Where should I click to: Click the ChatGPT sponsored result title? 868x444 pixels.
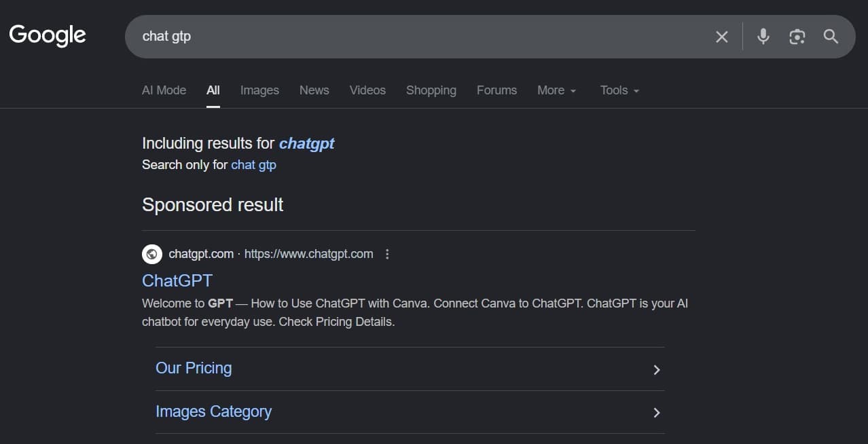177,280
